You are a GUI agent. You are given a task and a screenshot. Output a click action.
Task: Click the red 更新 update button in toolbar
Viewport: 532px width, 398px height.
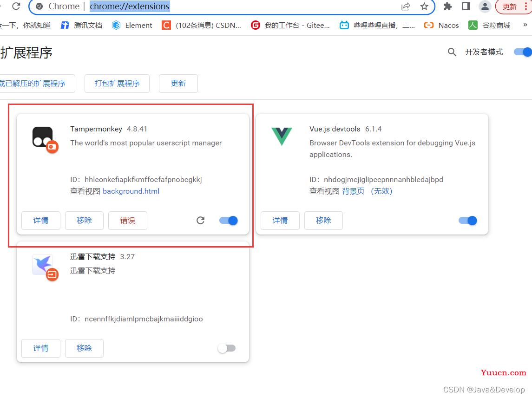click(509, 7)
